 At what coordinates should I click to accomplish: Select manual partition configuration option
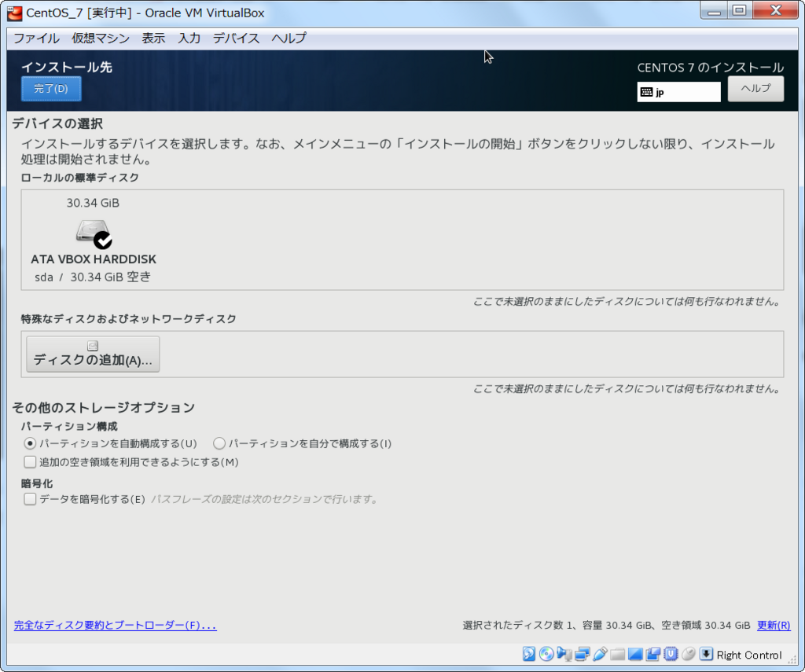219,443
